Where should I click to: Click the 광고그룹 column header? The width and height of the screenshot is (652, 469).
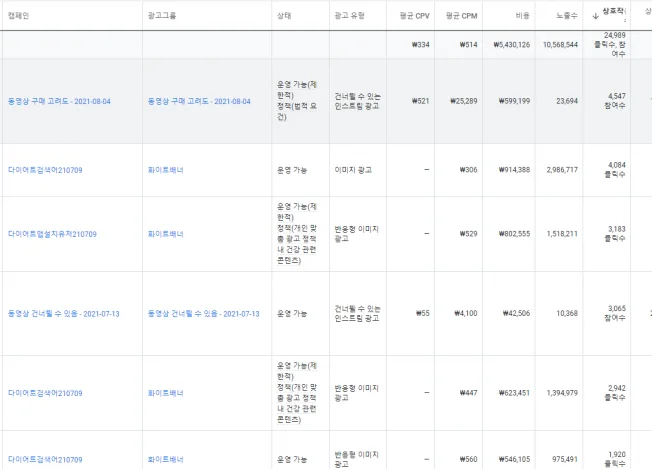point(161,15)
